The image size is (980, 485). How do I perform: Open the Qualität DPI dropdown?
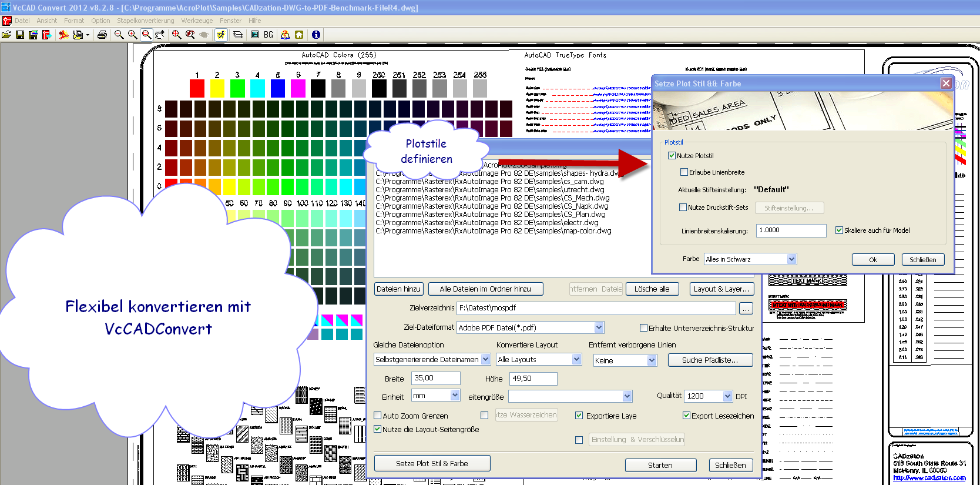pos(727,396)
